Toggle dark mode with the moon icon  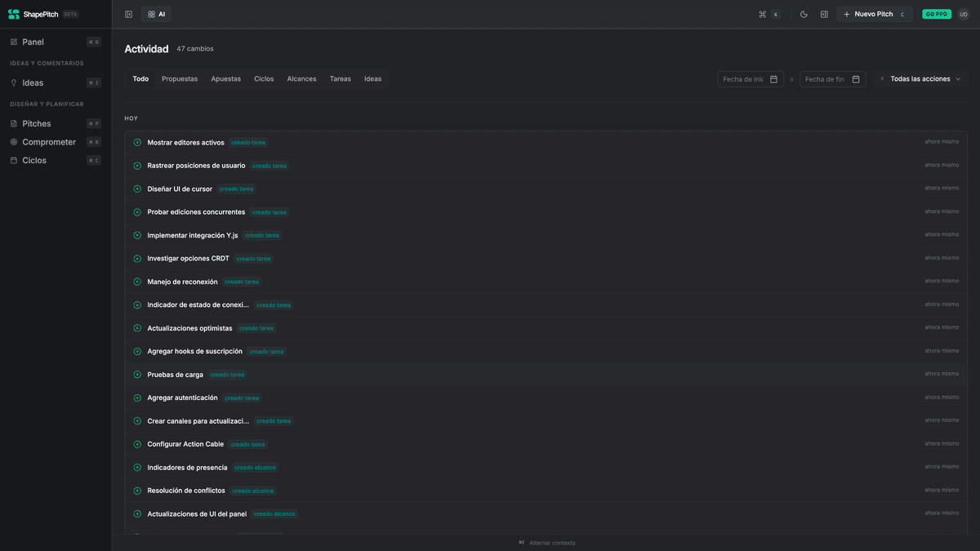point(803,14)
